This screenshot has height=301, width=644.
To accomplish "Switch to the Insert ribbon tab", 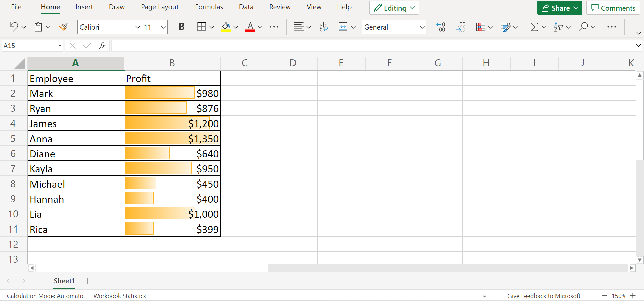I will pyautogui.click(x=84, y=7).
